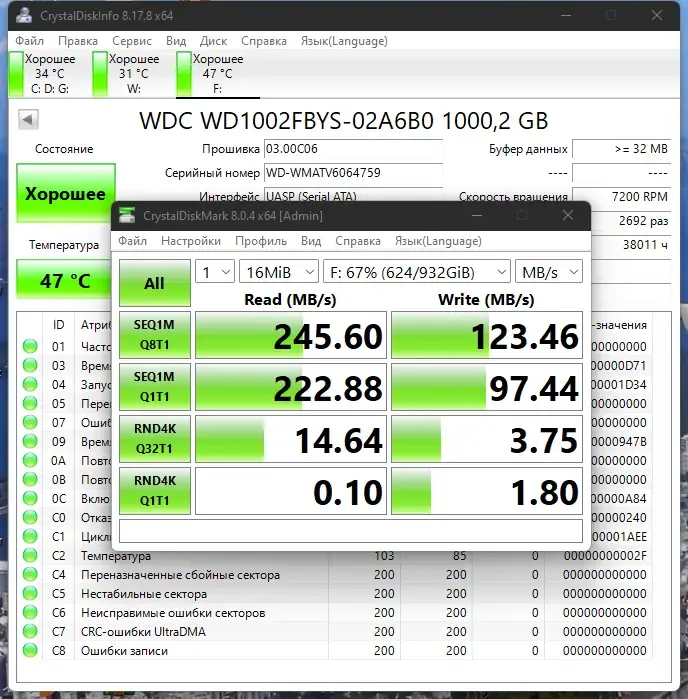Open Язык(Language) menu in CrystalDiskInfo
The width and height of the screenshot is (688, 699).
tap(344, 41)
